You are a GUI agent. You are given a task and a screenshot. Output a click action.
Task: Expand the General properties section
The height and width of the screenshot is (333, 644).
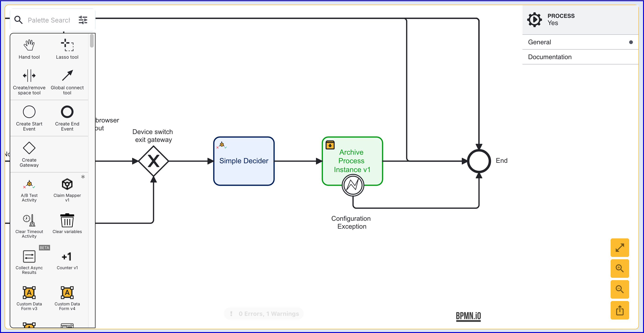[580, 42]
